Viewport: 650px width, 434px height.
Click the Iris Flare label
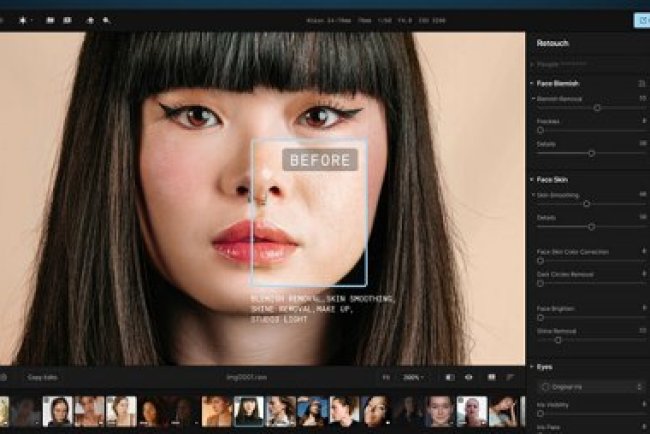pos(548,427)
